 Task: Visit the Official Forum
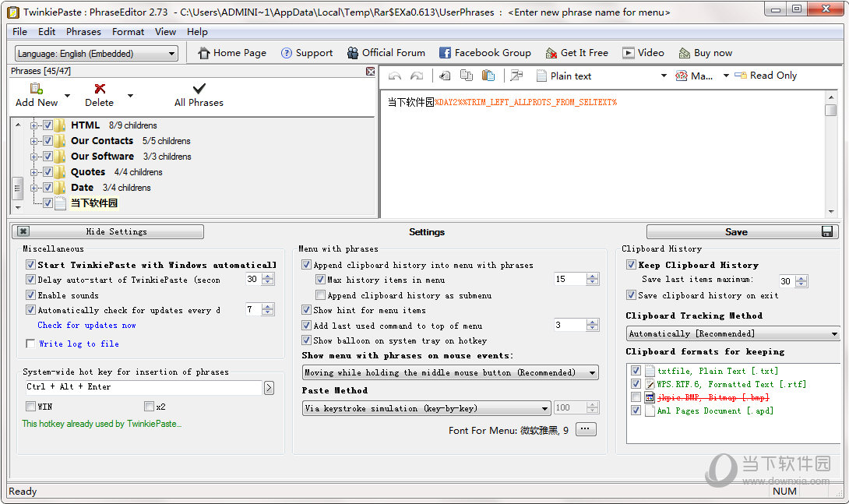(x=386, y=52)
